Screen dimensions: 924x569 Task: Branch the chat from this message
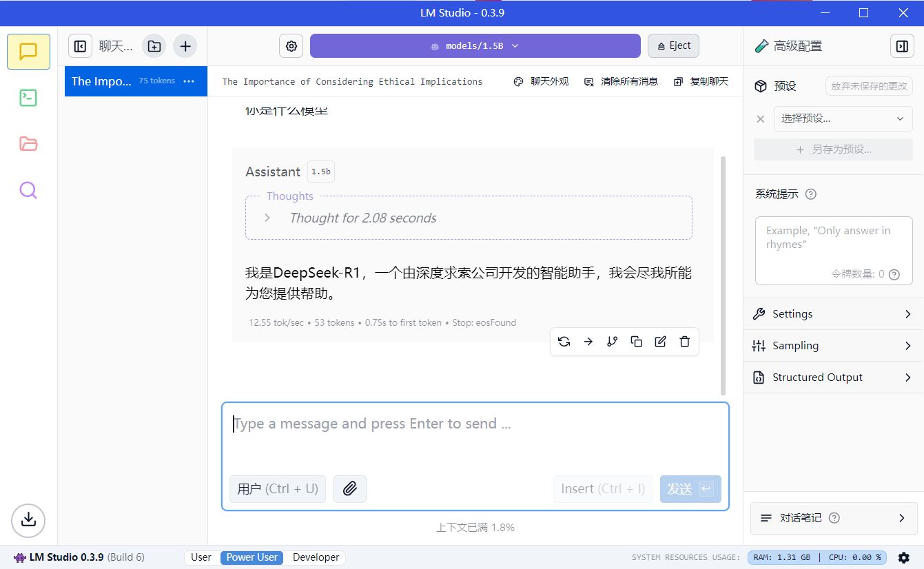(612, 342)
